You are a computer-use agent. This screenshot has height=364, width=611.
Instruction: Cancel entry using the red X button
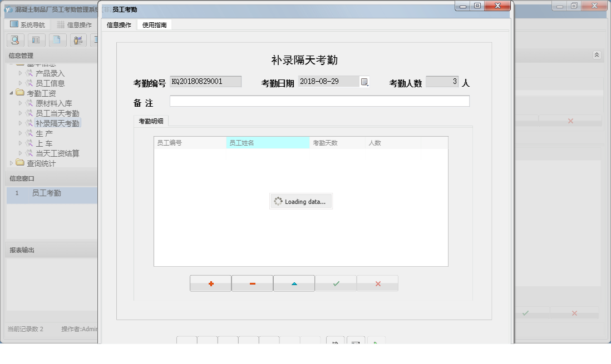377,283
